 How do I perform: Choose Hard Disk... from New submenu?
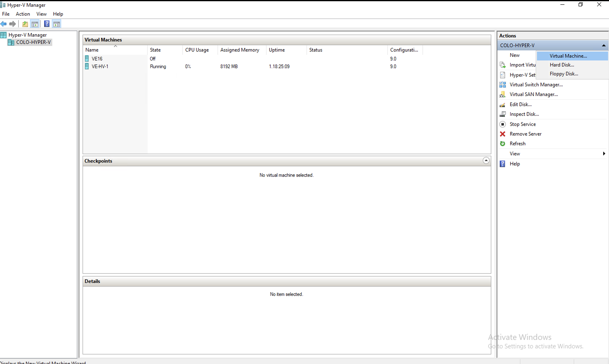pyautogui.click(x=562, y=65)
